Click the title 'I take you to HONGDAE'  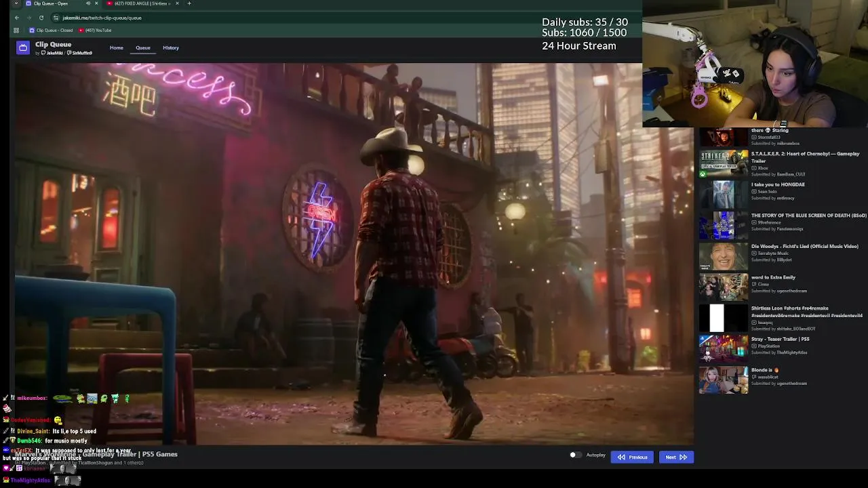point(778,184)
